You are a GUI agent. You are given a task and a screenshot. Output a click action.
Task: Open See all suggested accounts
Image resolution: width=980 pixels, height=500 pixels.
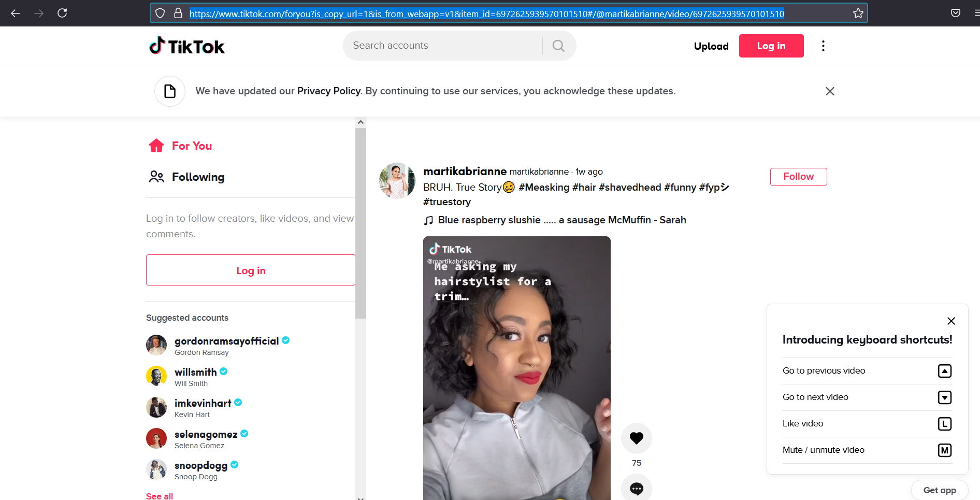tap(160, 496)
